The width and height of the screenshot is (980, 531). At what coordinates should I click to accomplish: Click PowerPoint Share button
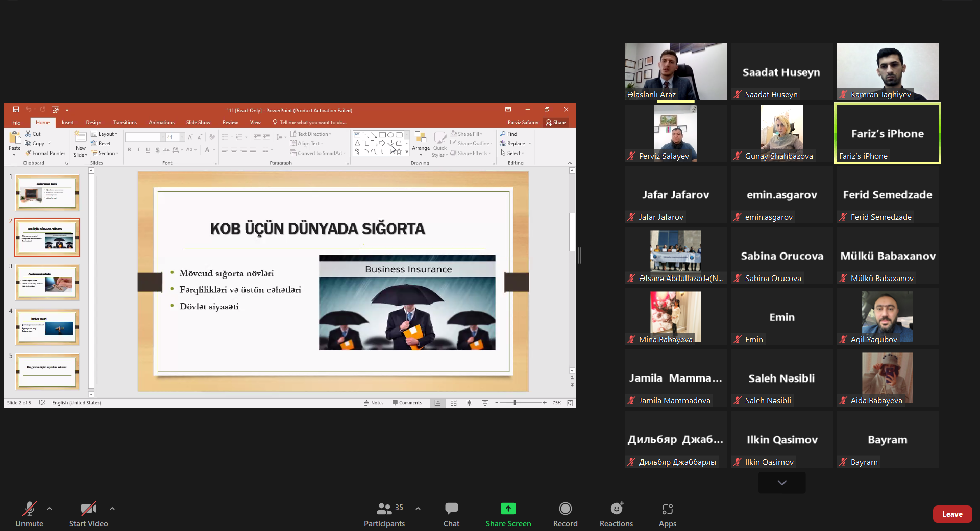click(556, 122)
